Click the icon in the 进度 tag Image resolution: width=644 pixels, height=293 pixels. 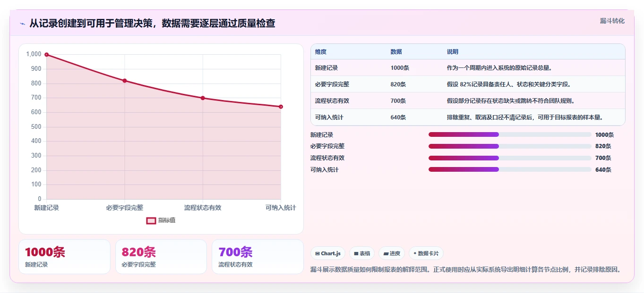(386, 253)
